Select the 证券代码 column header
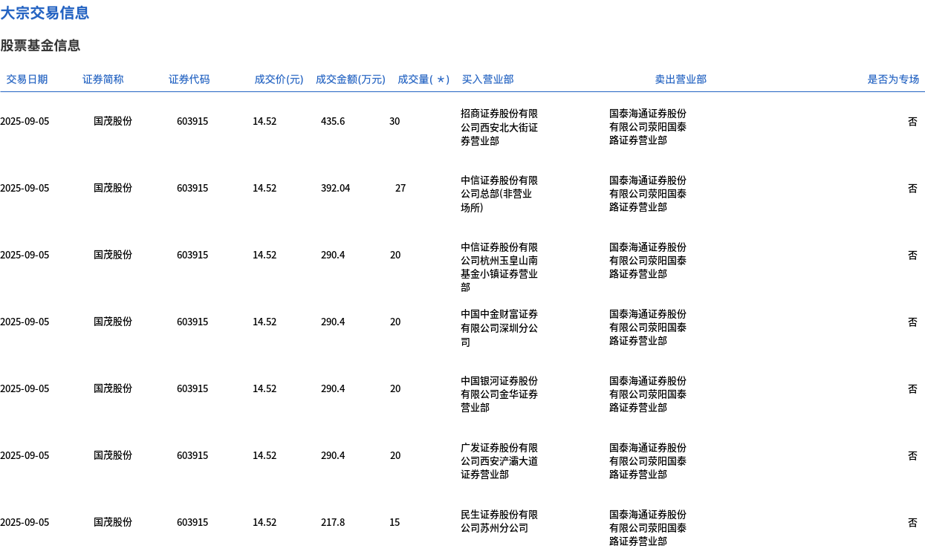 [x=189, y=79]
